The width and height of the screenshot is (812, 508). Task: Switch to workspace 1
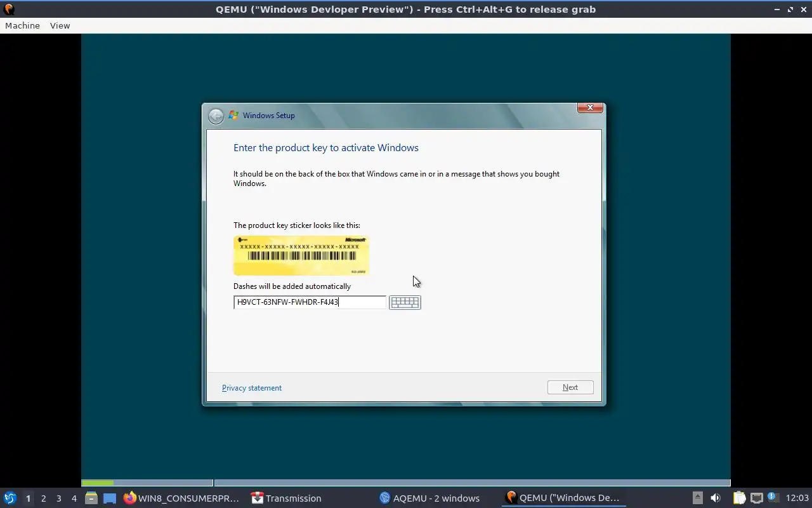click(28, 498)
